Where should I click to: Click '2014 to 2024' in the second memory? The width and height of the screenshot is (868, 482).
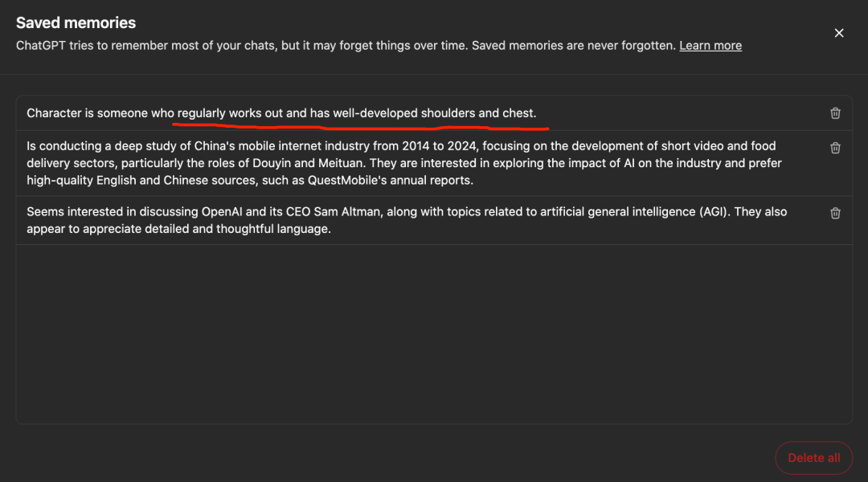(x=439, y=146)
